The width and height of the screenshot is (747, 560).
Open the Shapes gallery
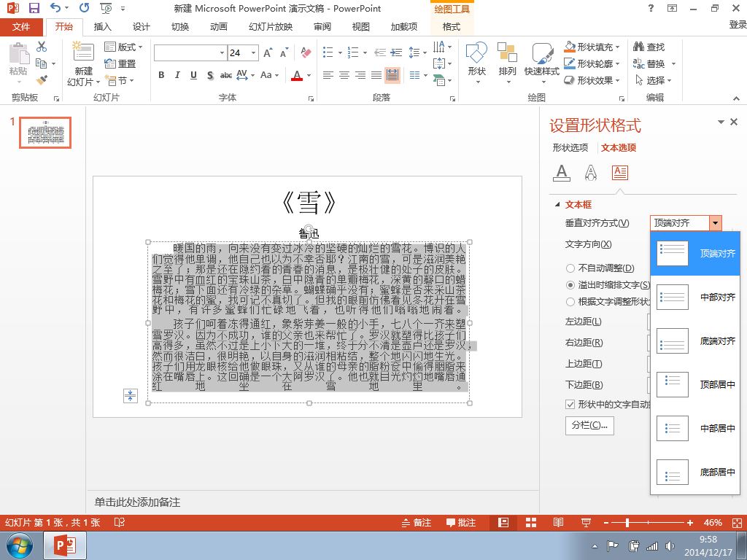[477, 63]
